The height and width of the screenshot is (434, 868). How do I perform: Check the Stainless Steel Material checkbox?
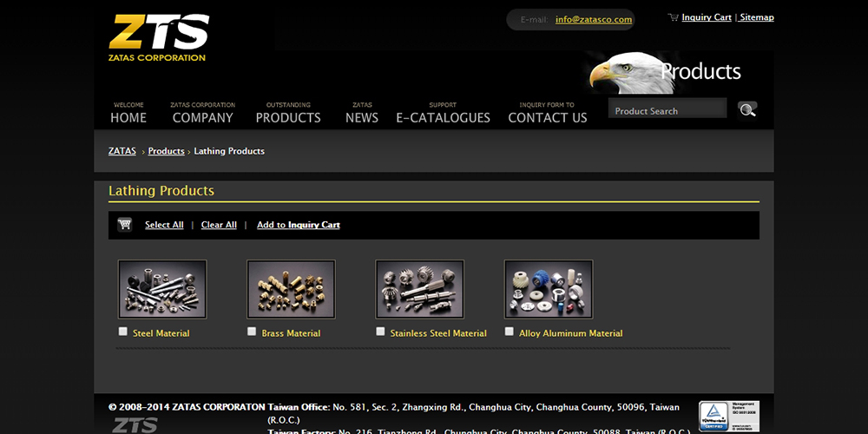[380, 331]
